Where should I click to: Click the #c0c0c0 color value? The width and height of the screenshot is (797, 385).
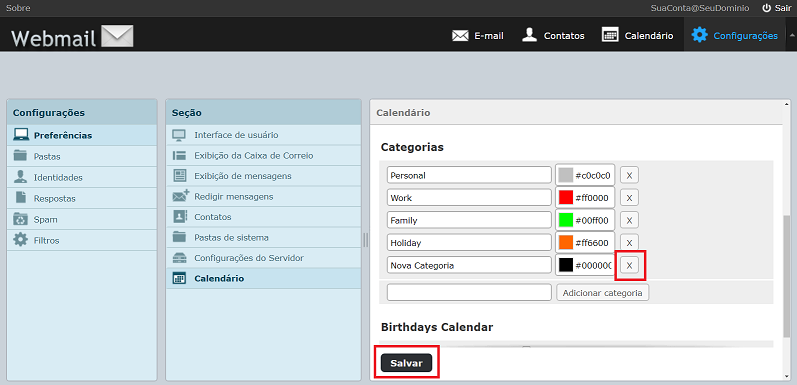tap(593, 175)
